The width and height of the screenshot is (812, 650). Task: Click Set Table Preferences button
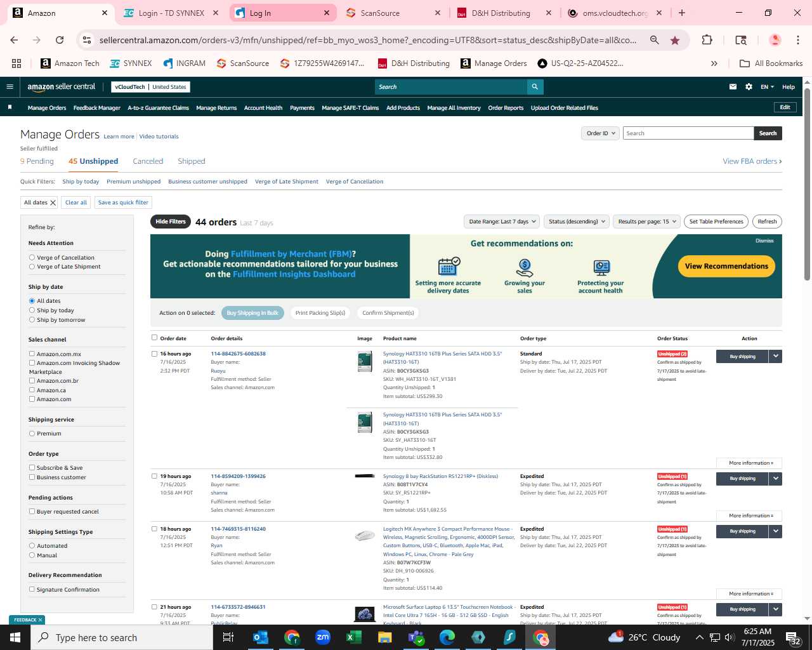(x=716, y=222)
